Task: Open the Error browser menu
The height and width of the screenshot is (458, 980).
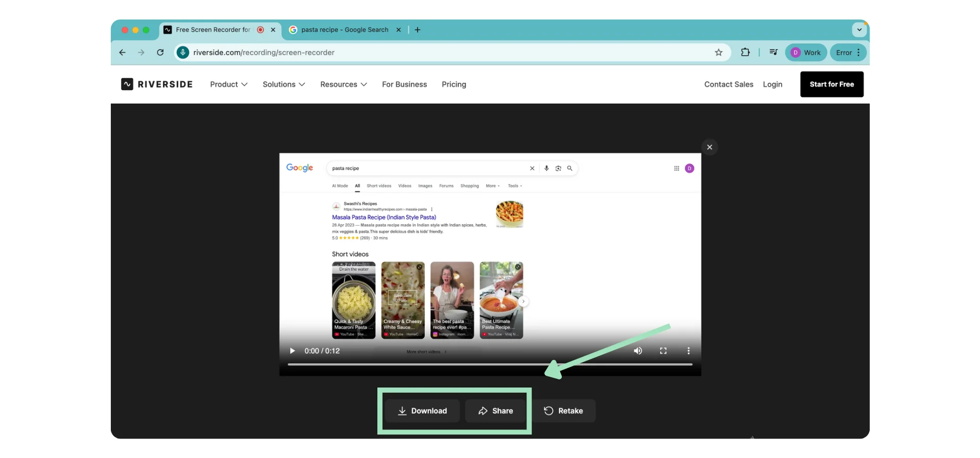Action: point(848,52)
